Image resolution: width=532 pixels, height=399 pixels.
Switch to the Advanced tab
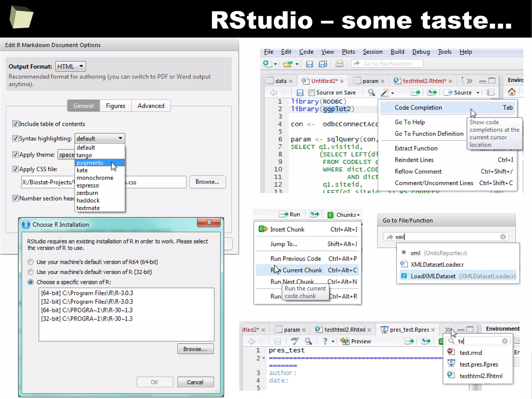(151, 106)
